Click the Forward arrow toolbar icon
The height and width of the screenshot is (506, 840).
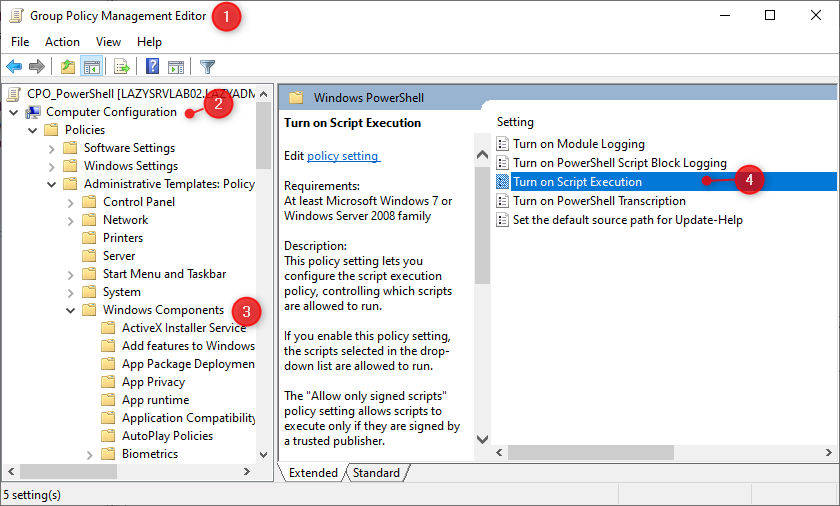tap(37, 67)
